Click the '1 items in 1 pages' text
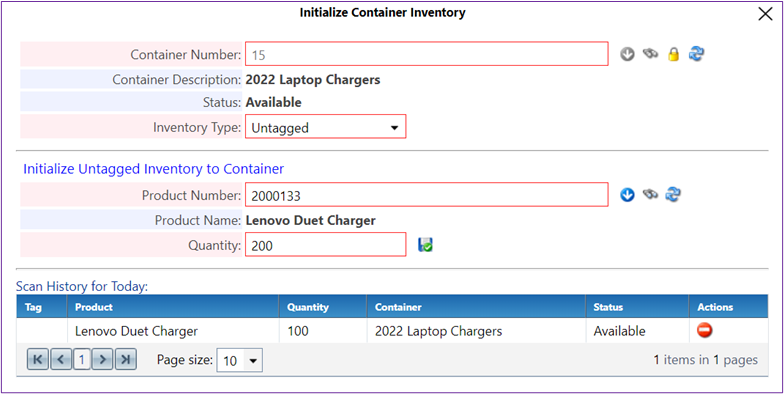This screenshot has height=394, width=784. coord(706,360)
